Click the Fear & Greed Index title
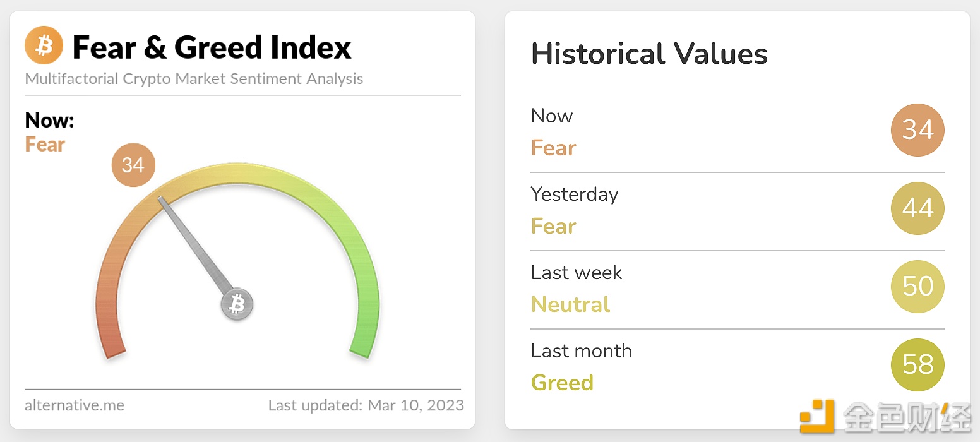Viewport: 980px width, 442px height. pos(212,47)
